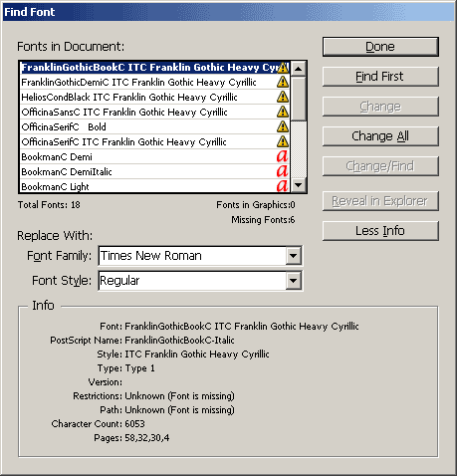The height and width of the screenshot is (476, 457).
Task: Select the BookmanC Light font
Action: coord(154,186)
